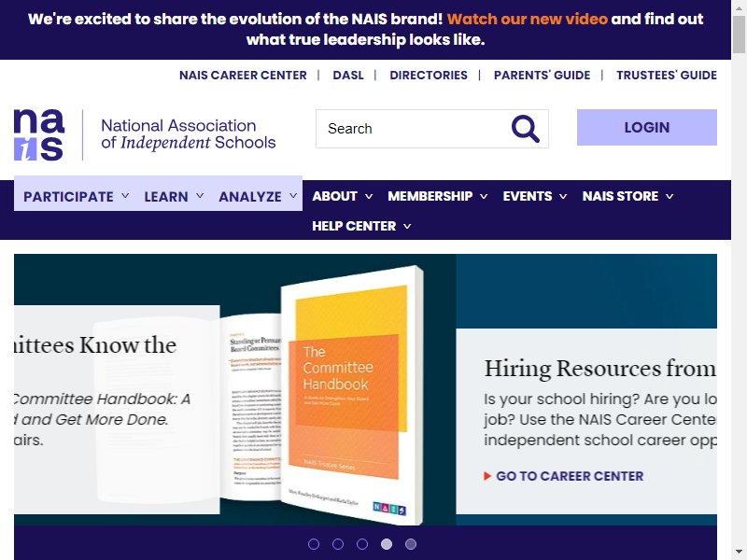Click the vertical scrollbar thumb
This screenshot has width=747, height=560.
pos(739,35)
